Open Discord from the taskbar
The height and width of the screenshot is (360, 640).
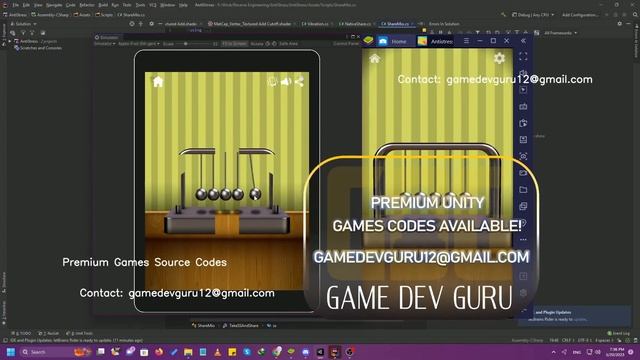tap(306, 352)
